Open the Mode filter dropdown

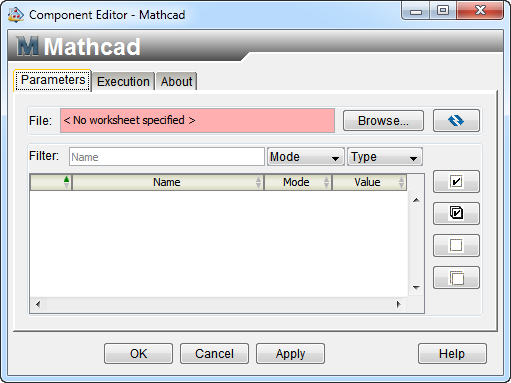pyautogui.click(x=305, y=157)
